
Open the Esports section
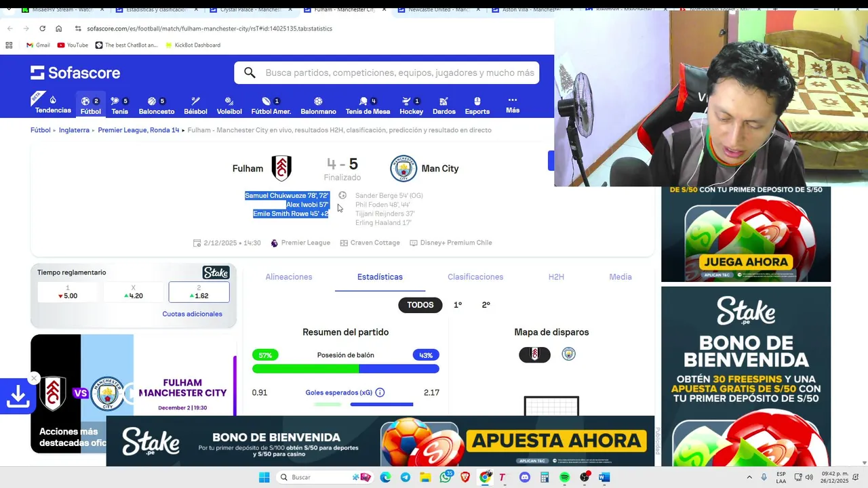477,104
